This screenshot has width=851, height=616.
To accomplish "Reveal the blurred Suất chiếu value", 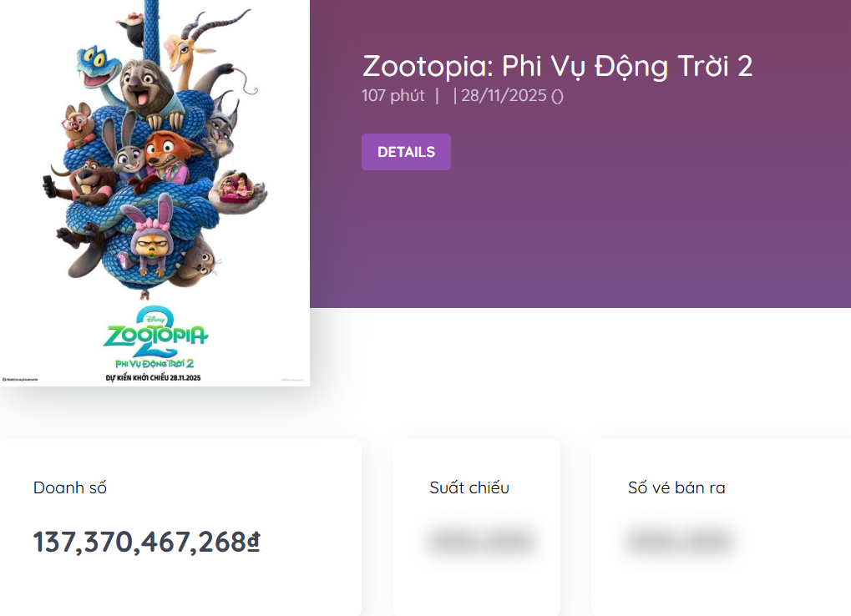I will point(481,541).
